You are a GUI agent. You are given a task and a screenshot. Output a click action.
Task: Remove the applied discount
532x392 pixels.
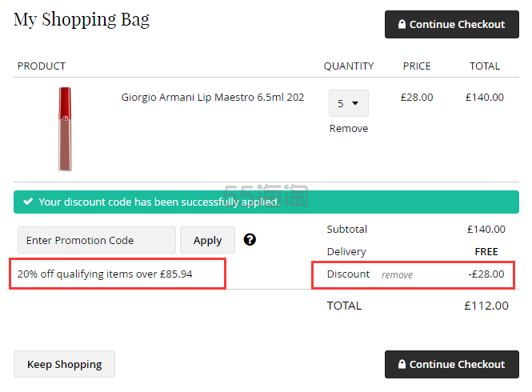tap(397, 274)
